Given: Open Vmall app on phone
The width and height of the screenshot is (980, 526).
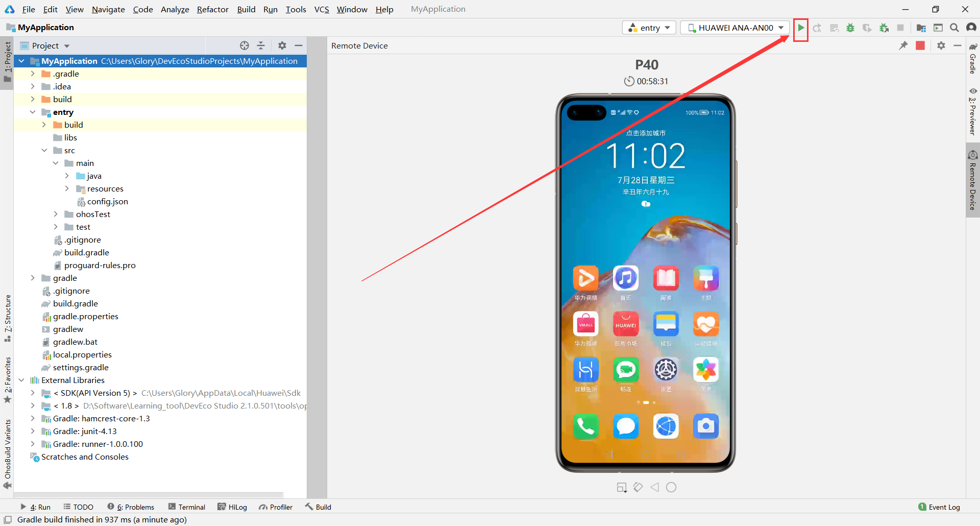Looking at the screenshot, I should pyautogui.click(x=585, y=324).
